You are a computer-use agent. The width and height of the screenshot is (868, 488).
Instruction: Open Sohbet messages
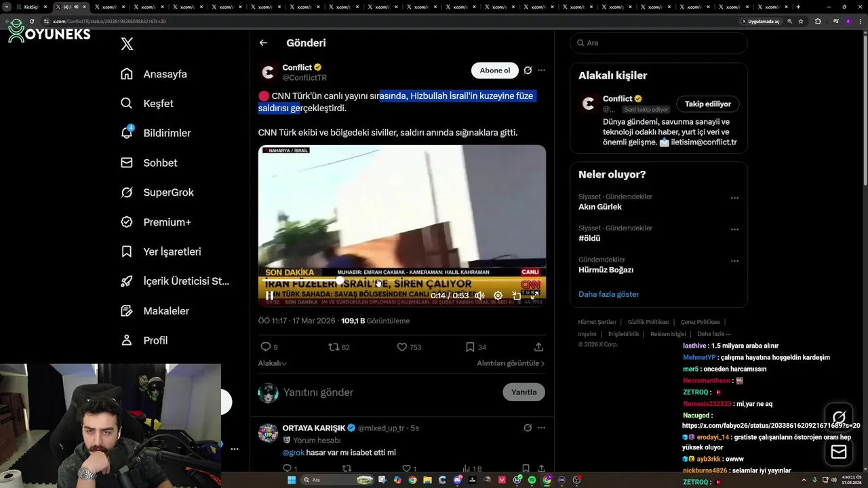[149, 163]
